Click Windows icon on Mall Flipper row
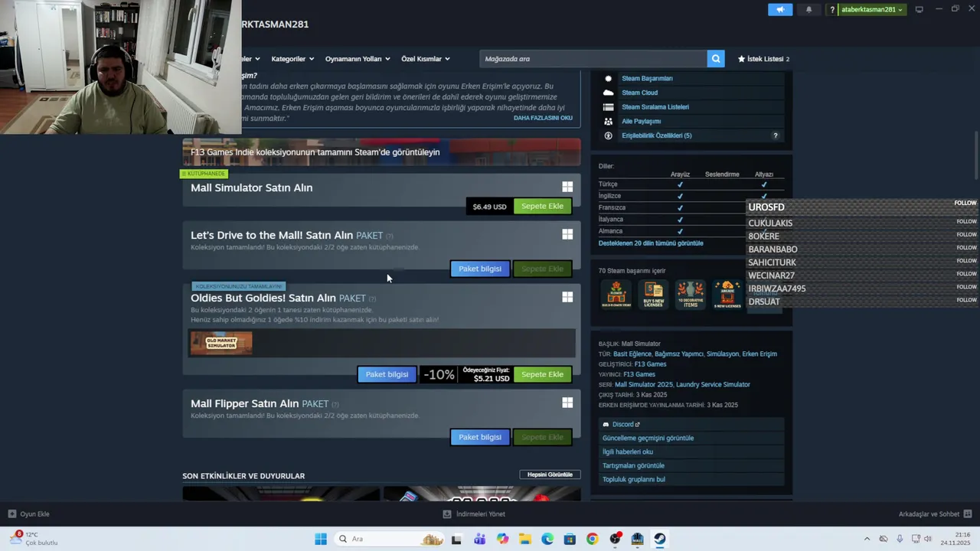This screenshot has width=980, height=551. [x=567, y=403]
